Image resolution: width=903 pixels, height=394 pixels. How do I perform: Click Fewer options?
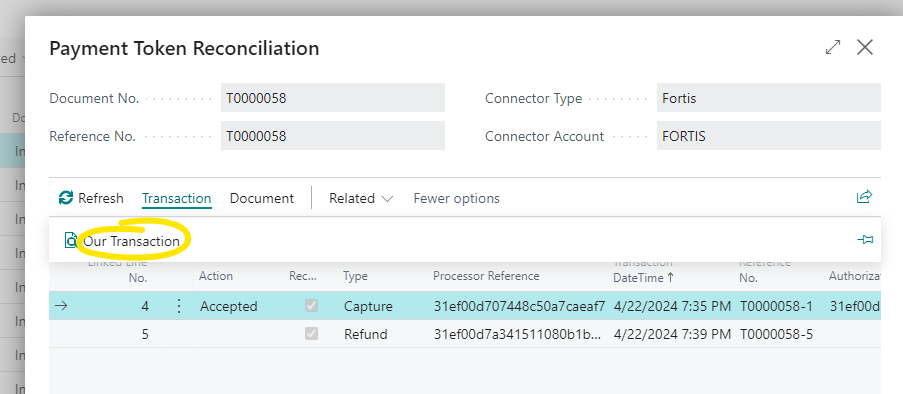[x=457, y=198]
